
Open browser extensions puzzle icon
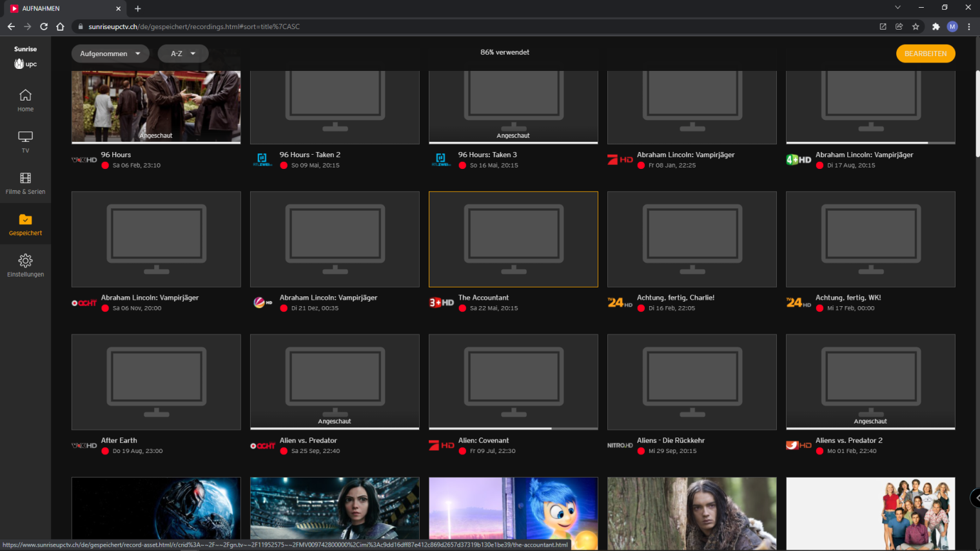point(936,26)
